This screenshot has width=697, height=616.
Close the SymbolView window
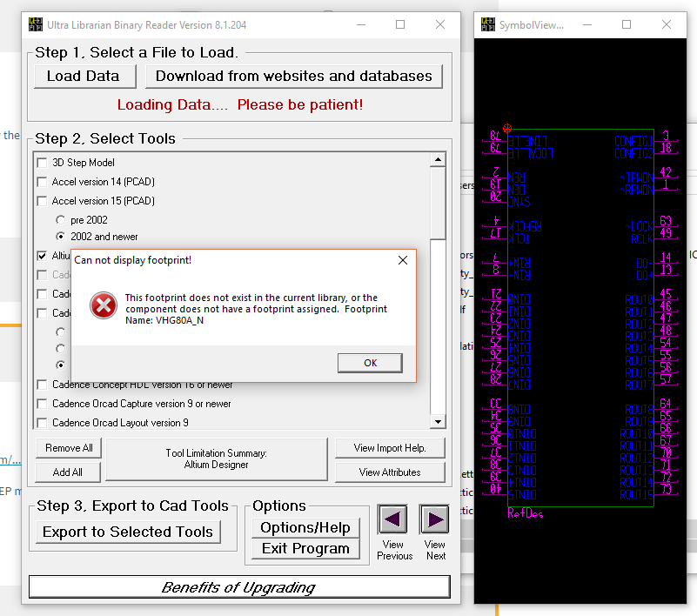(666, 25)
